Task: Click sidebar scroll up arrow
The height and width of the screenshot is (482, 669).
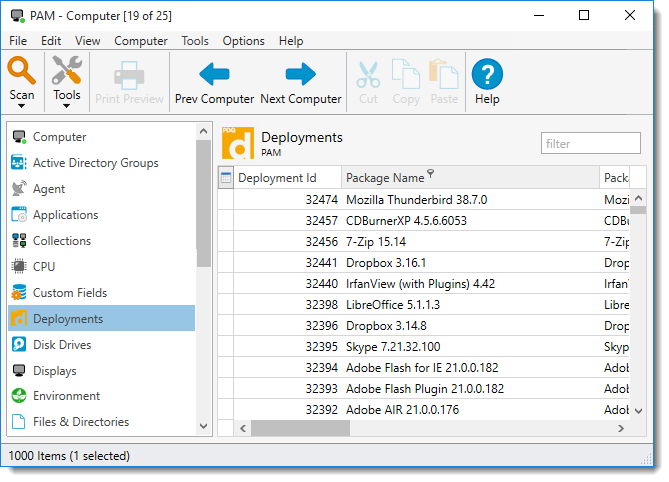Action: coord(204,131)
